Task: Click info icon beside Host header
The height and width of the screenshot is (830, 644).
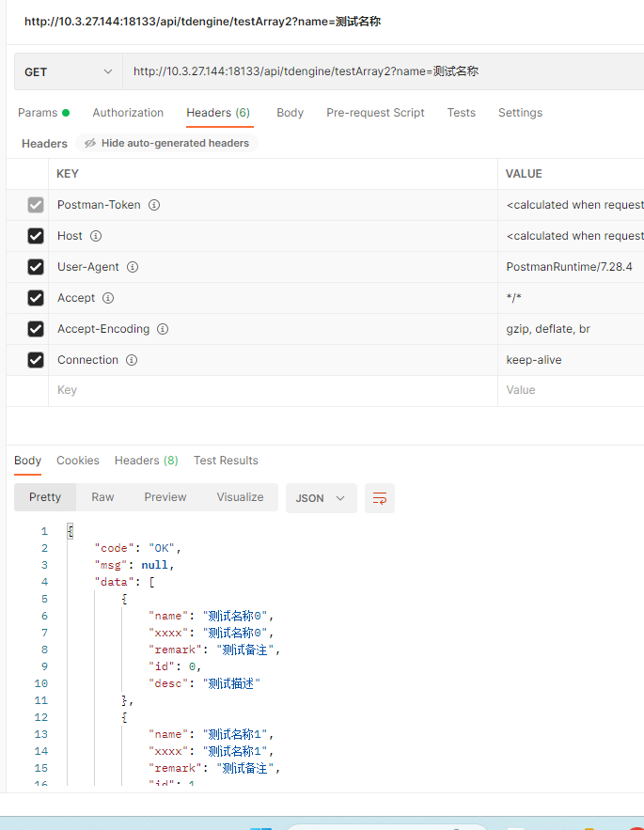Action: point(96,236)
